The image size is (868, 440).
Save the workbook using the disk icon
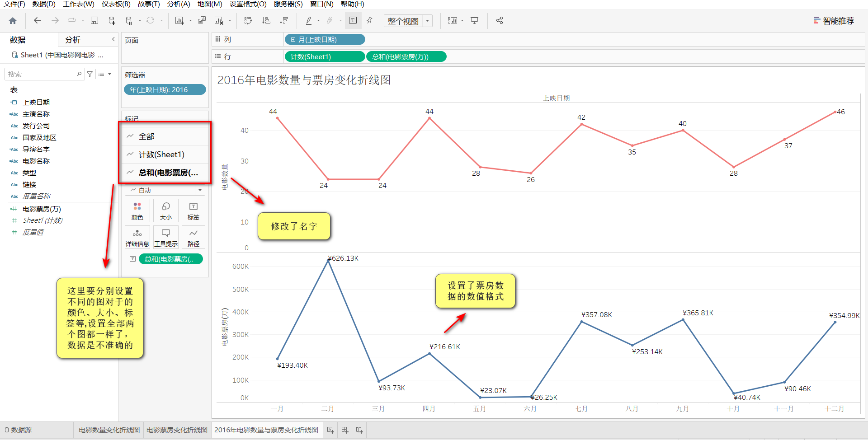(94, 21)
